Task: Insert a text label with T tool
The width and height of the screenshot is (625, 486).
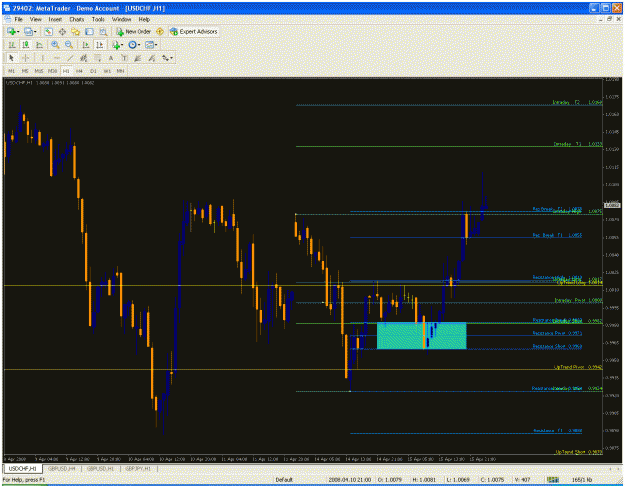Action: 124,58
